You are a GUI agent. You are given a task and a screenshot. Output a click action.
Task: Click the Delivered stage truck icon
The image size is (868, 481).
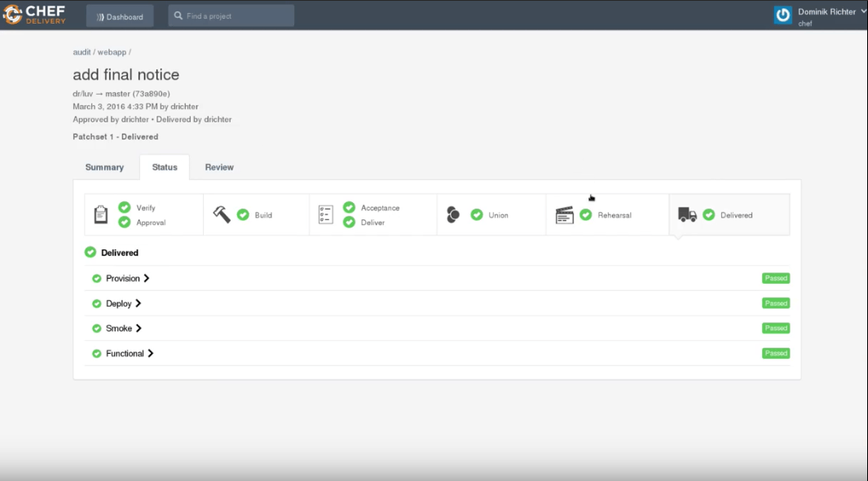coord(687,214)
